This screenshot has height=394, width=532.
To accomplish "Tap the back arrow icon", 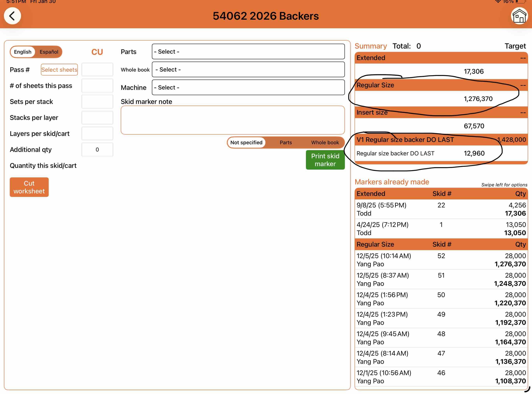I will (x=12, y=16).
